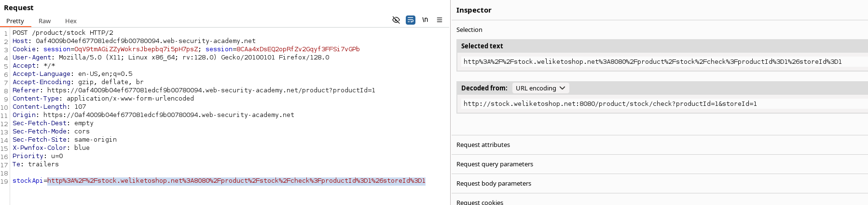The width and height of the screenshot is (868, 205).
Task: Open the hamburger menu in the Request panel
Action: tap(440, 20)
